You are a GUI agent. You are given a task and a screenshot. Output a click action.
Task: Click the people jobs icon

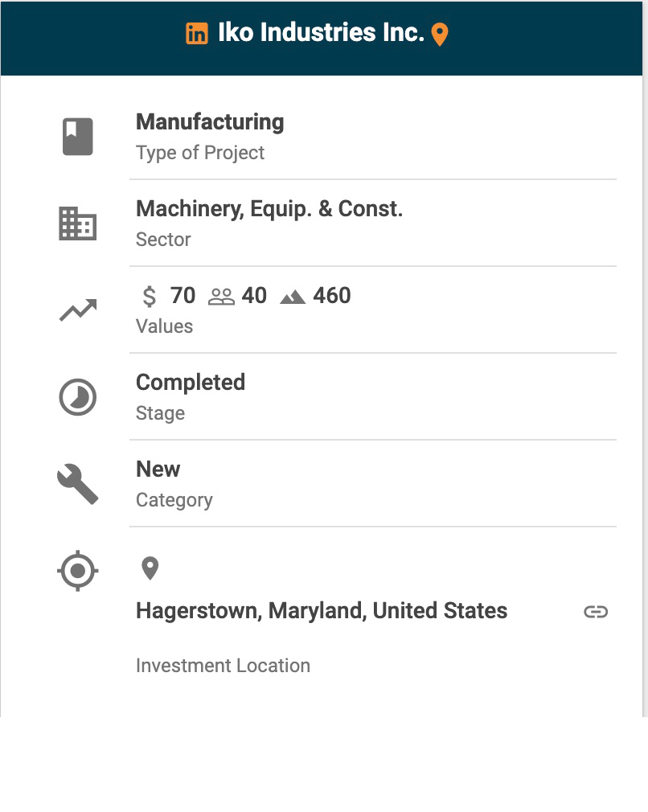pos(221,297)
